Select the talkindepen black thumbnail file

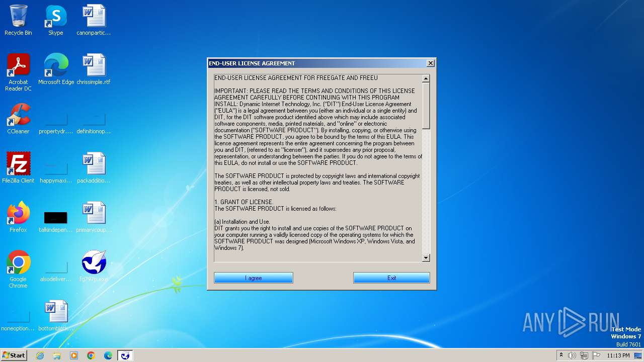click(55, 221)
